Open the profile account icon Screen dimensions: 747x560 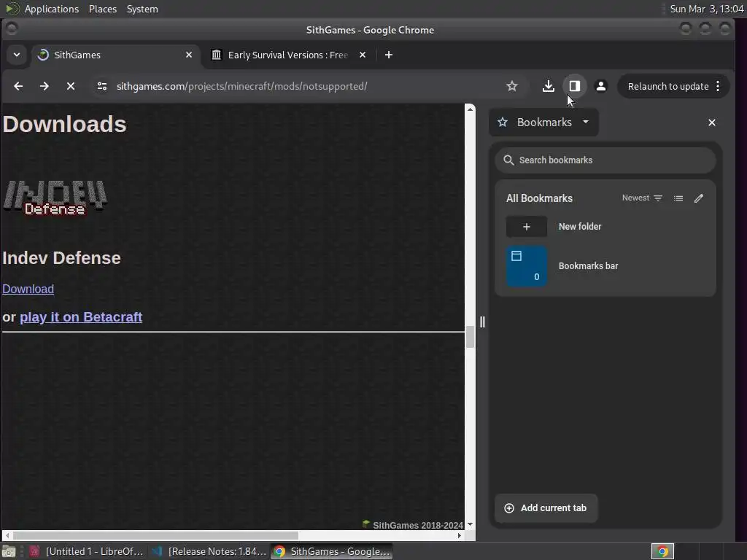click(601, 86)
